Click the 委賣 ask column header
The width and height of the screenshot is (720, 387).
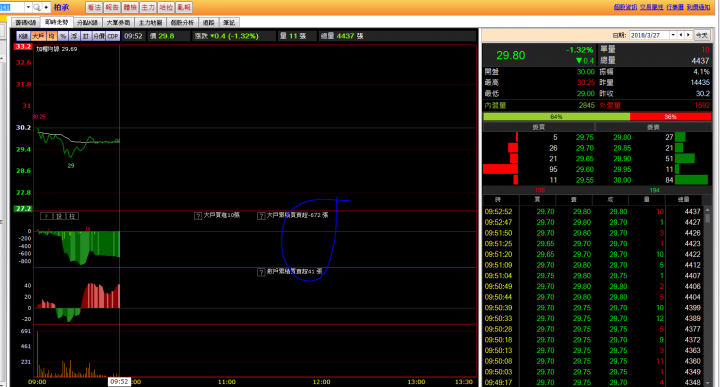pos(653,127)
